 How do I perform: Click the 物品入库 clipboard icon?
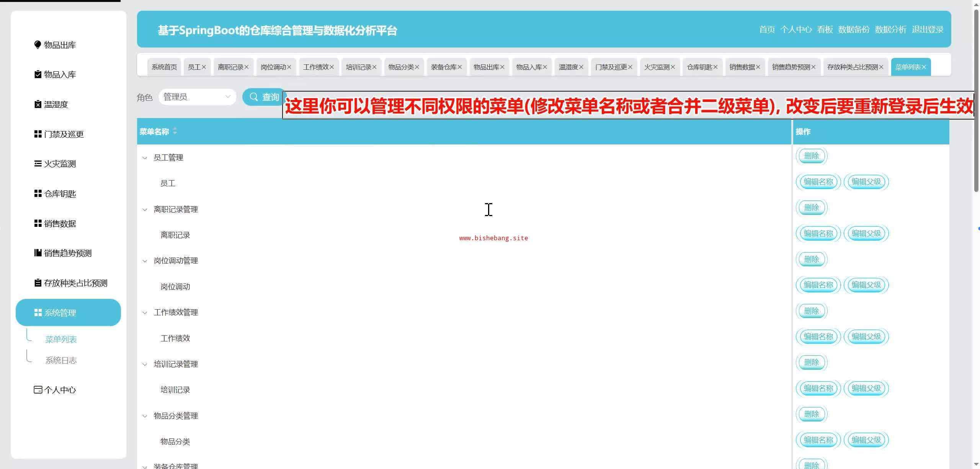[38, 74]
